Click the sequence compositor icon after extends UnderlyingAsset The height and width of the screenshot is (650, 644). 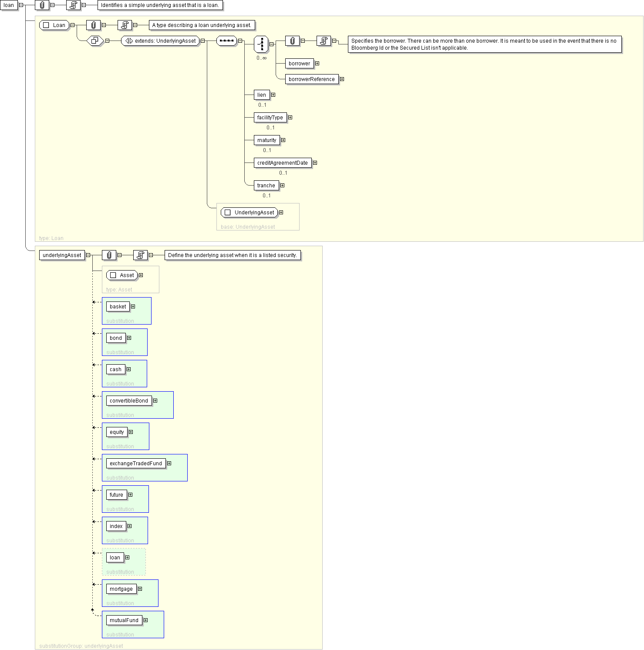(x=226, y=41)
